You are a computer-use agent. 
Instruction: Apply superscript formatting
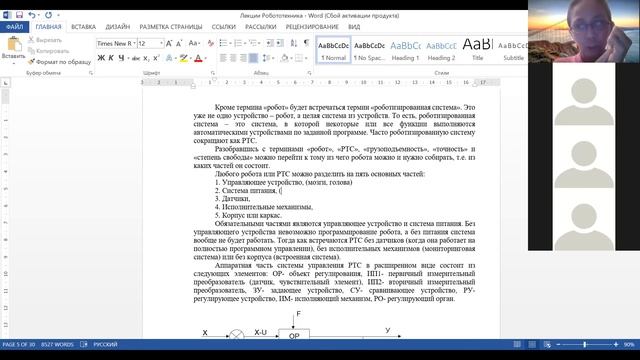(x=156, y=58)
